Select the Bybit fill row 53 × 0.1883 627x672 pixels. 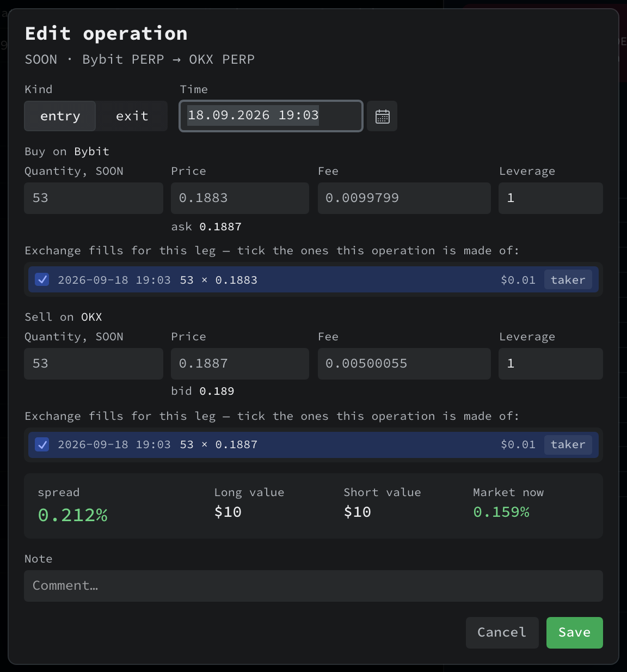pyautogui.click(x=313, y=280)
